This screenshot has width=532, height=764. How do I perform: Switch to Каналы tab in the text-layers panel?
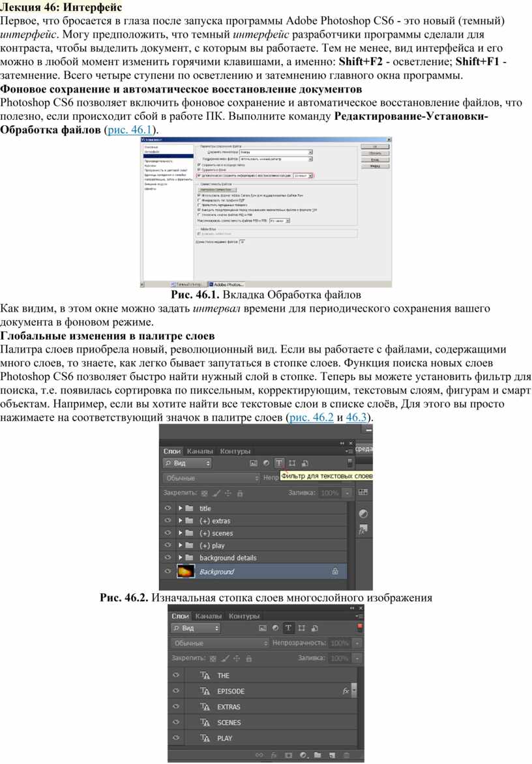pos(209,616)
